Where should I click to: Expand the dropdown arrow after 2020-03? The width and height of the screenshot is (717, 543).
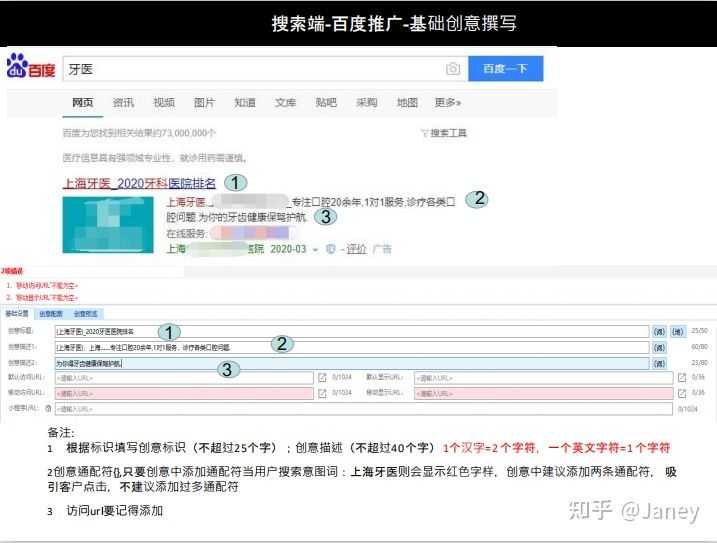(x=315, y=249)
